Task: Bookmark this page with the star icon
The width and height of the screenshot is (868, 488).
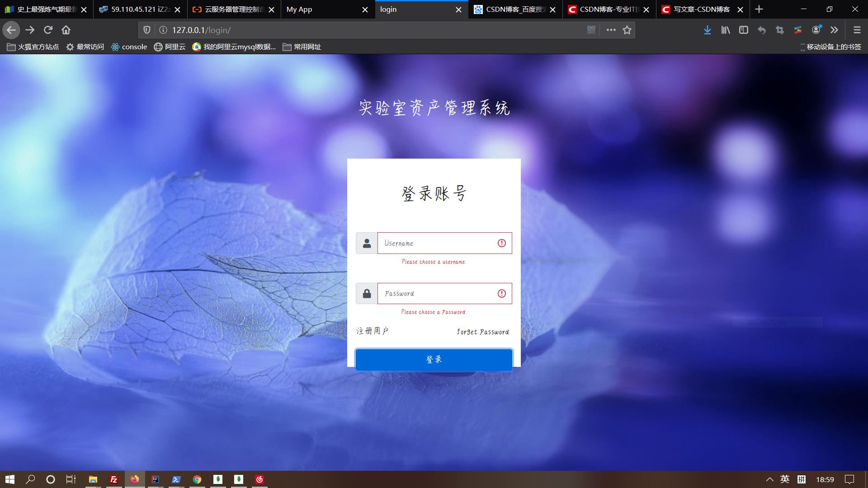Action: coord(627,30)
